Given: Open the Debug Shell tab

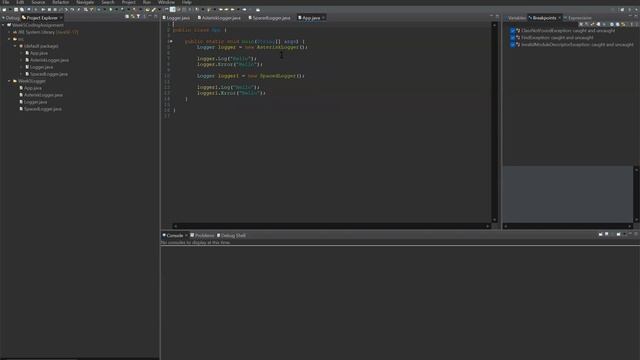Looking at the screenshot, I should coord(231,236).
